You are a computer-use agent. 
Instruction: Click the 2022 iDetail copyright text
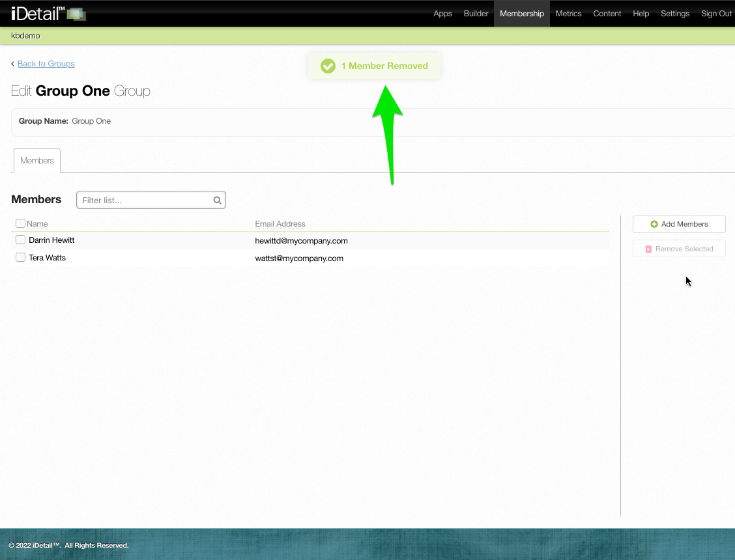point(68,545)
